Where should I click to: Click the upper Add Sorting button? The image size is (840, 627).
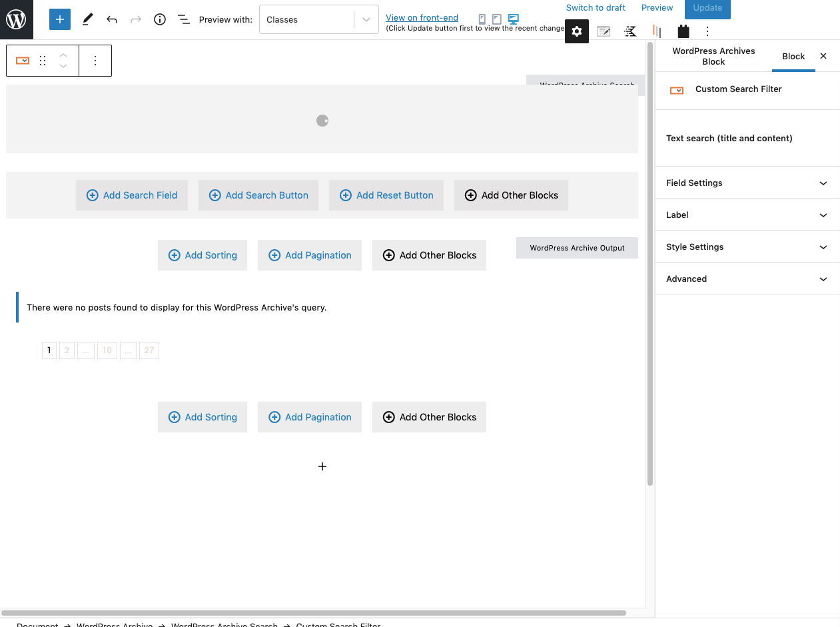click(x=203, y=255)
